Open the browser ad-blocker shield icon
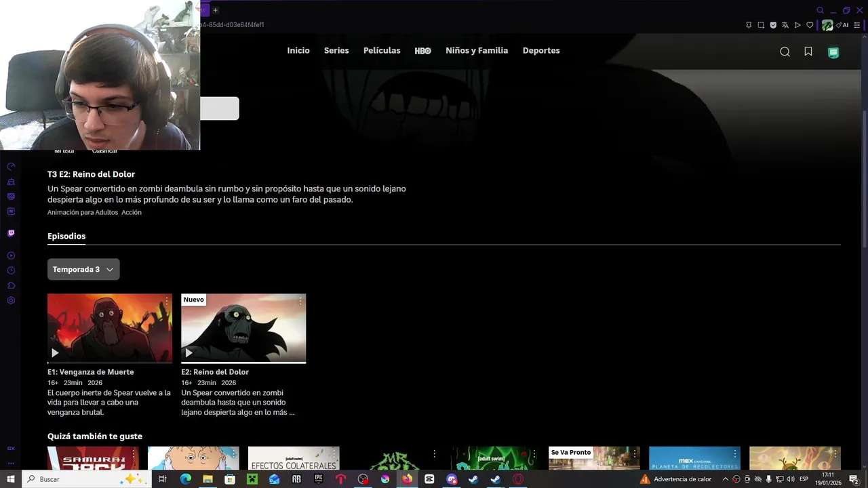Image resolution: width=868 pixels, height=488 pixels. 773,25
